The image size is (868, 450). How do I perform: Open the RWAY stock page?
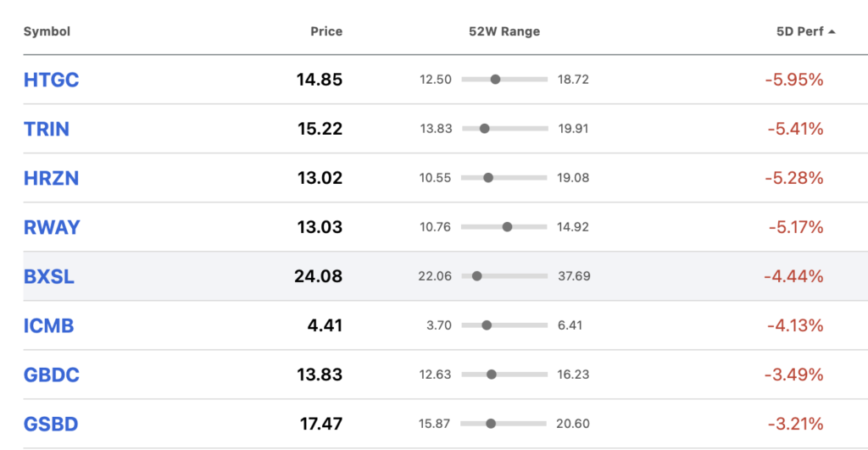point(52,227)
